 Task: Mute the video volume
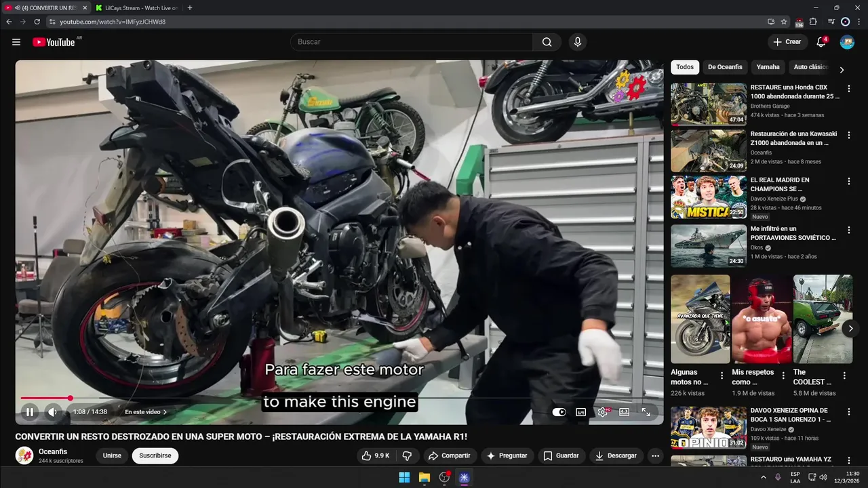click(52, 411)
